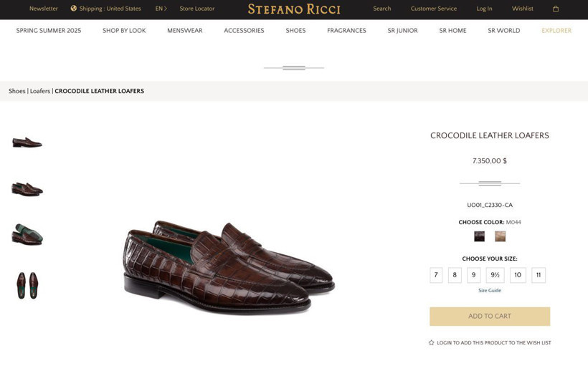Go to Loafers in the breadcrumb
Image resolution: width=588 pixels, height=371 pixels.
tap(40, 91)
